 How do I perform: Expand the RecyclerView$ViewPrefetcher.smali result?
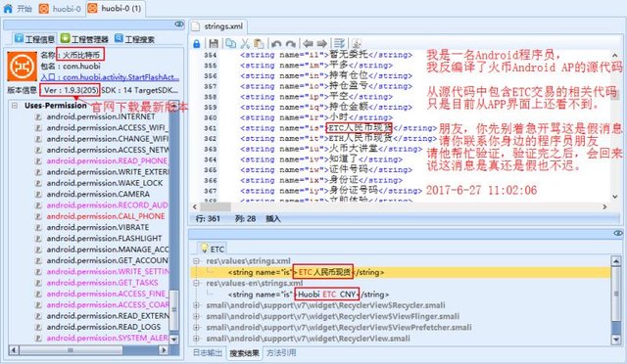tap(196, 327)
